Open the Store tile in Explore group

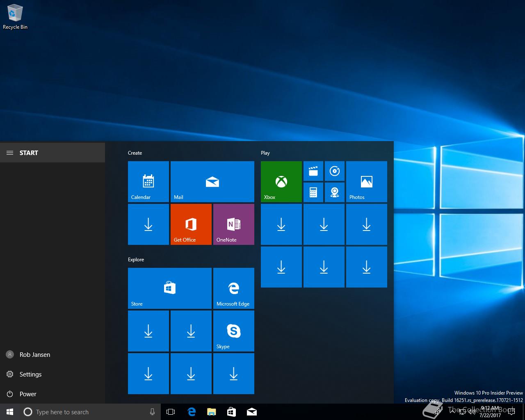pos(170,288)
